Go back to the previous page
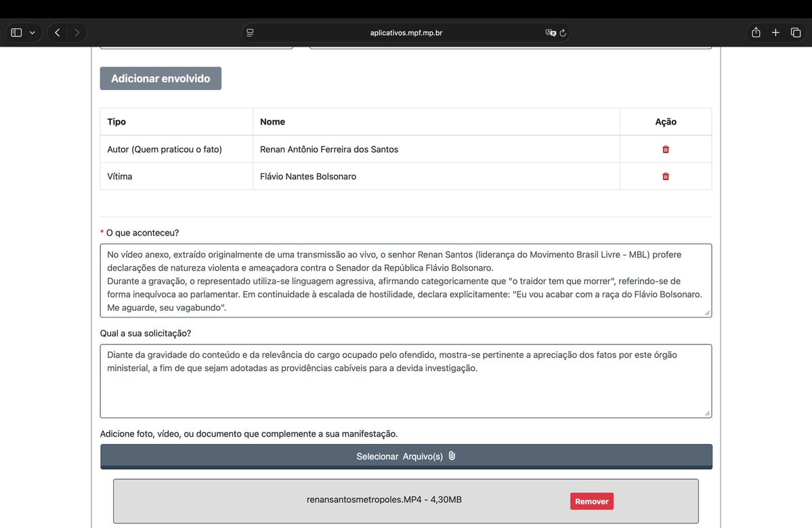 pyautogui.click(x=56, y=32)
